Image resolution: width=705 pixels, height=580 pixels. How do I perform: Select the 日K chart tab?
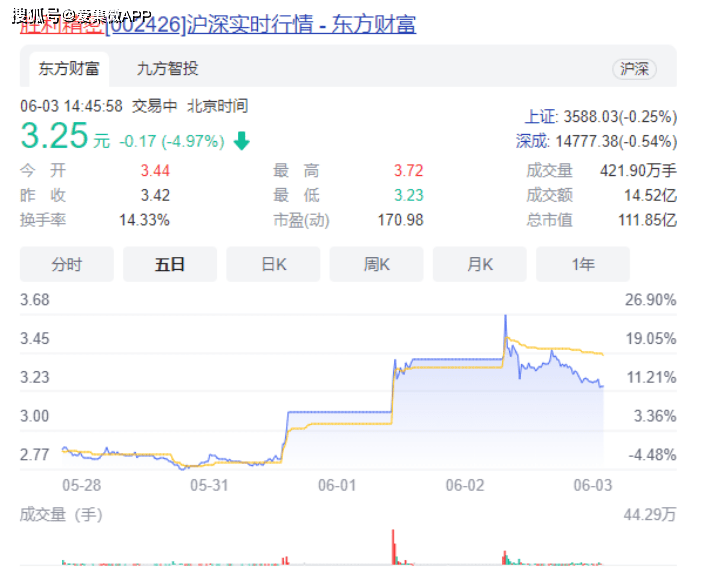(273, 264)
